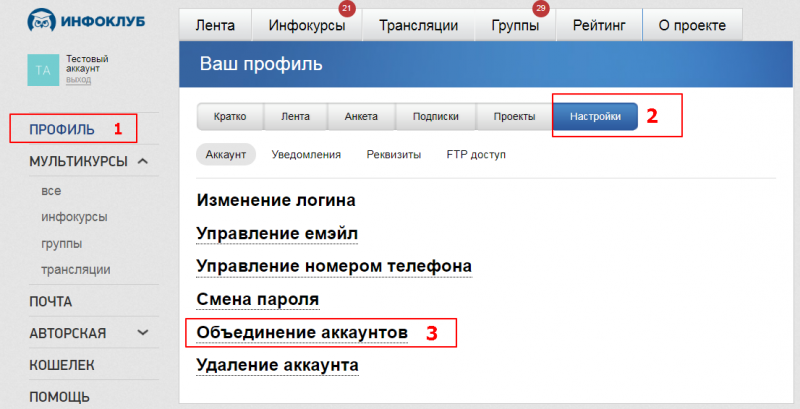Open the Инфокурсы top tab
800x409 pixels.
tap(307, 25)
